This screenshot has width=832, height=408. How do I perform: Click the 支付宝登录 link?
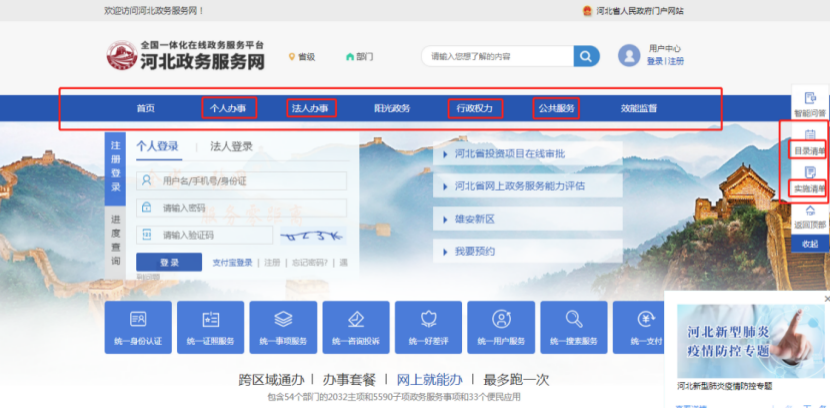click(x=232, y=263)
